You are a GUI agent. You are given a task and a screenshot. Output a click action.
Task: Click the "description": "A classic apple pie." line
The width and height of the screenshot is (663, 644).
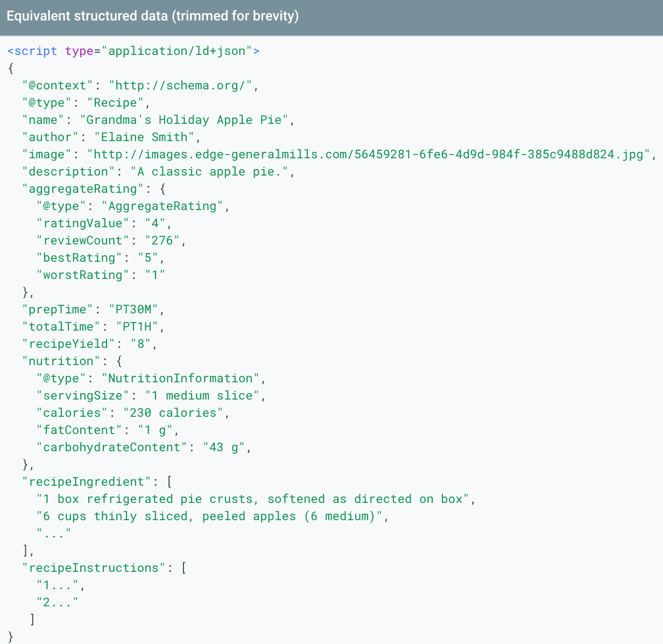(x=159, y=172)
